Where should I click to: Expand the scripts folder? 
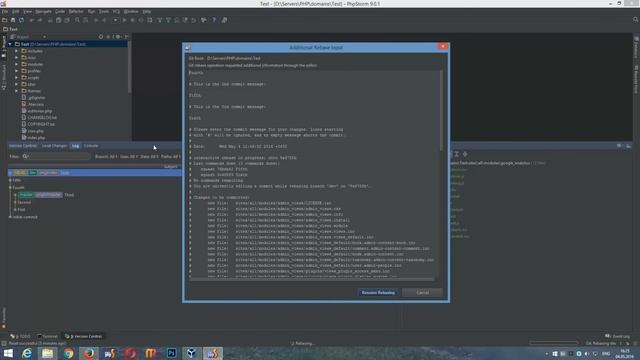pos(17,78)
